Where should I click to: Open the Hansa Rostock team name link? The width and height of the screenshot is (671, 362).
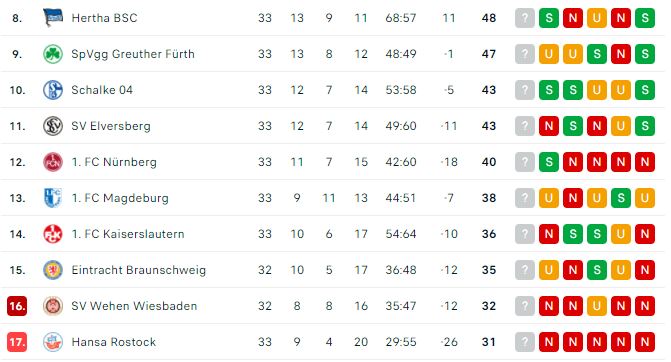pos(114,342)
